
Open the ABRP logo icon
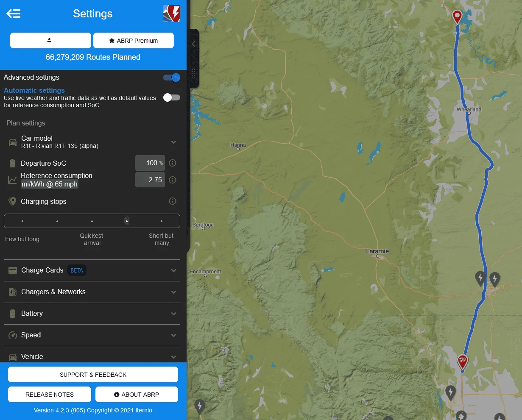click(172, 14)
